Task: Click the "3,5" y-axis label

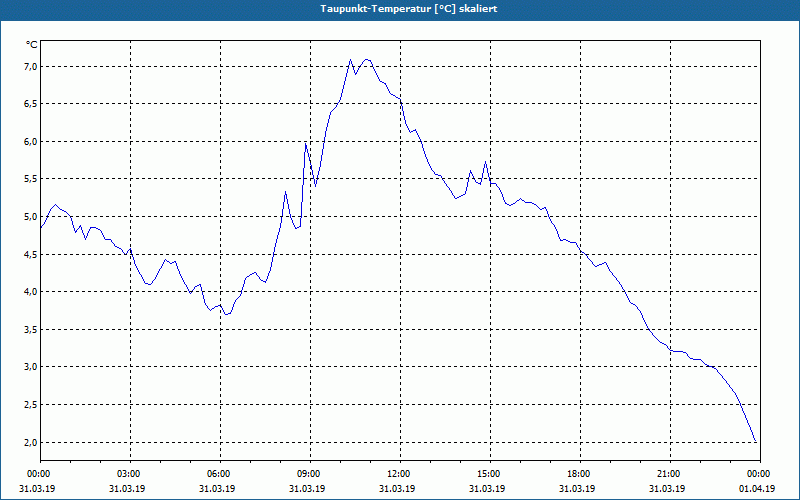Action: click(31, 329)
